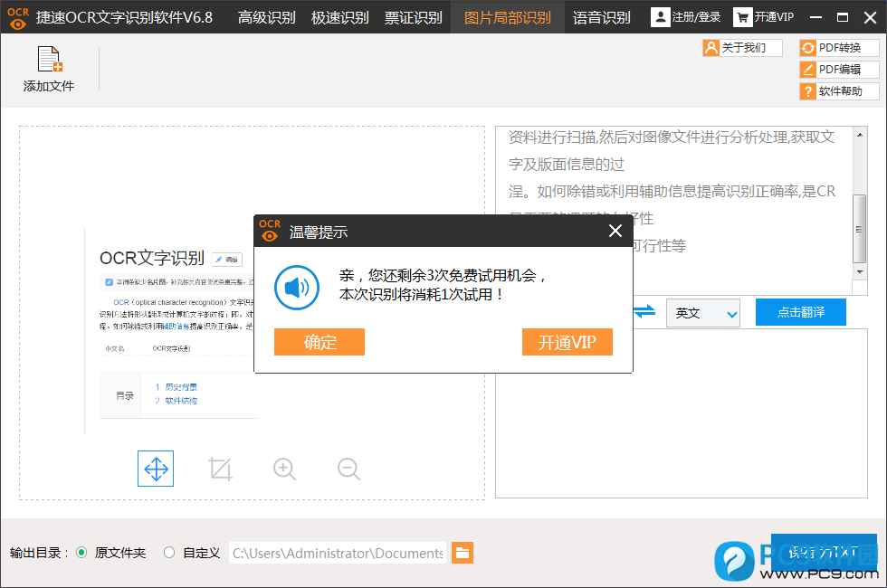Switch to 图片局部识别 tab

(508, 17)
